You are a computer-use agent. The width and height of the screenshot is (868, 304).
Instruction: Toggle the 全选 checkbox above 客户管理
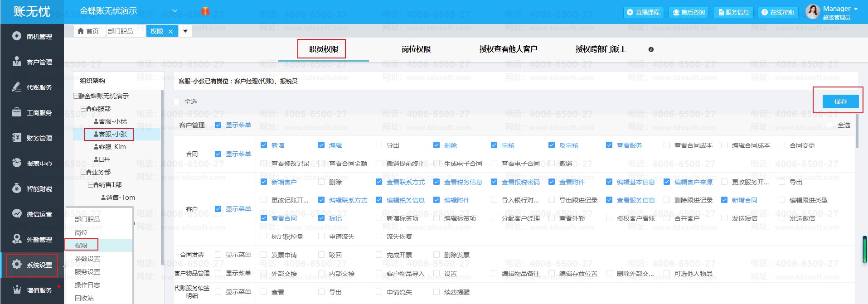tap(177, 102)
